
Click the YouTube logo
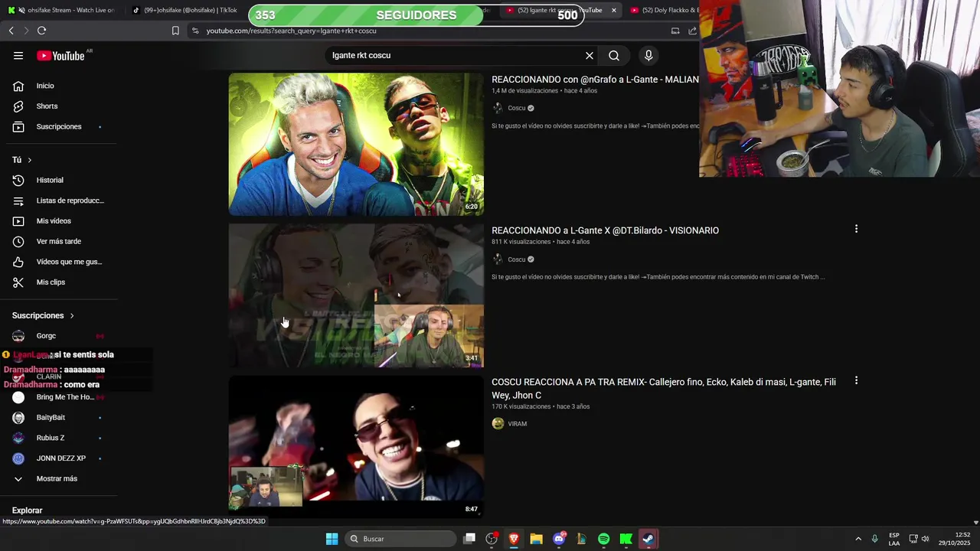pyautogui.click(x=61, y=55)
